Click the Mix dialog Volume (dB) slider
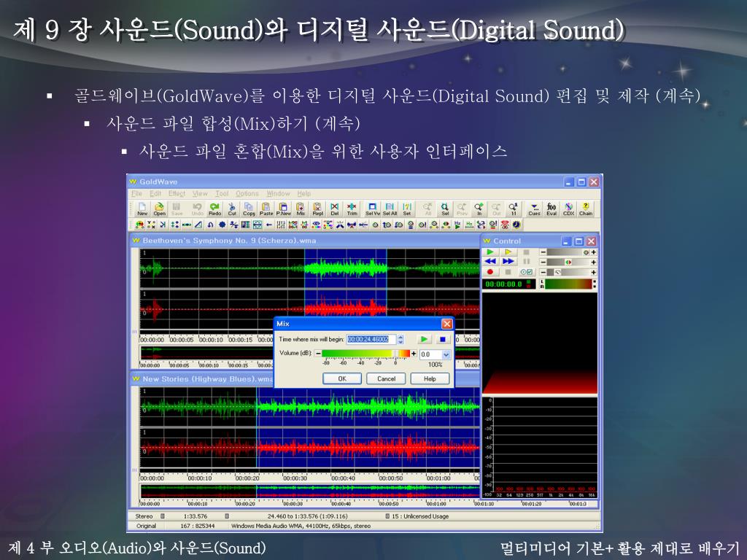 tap(366, 354)
